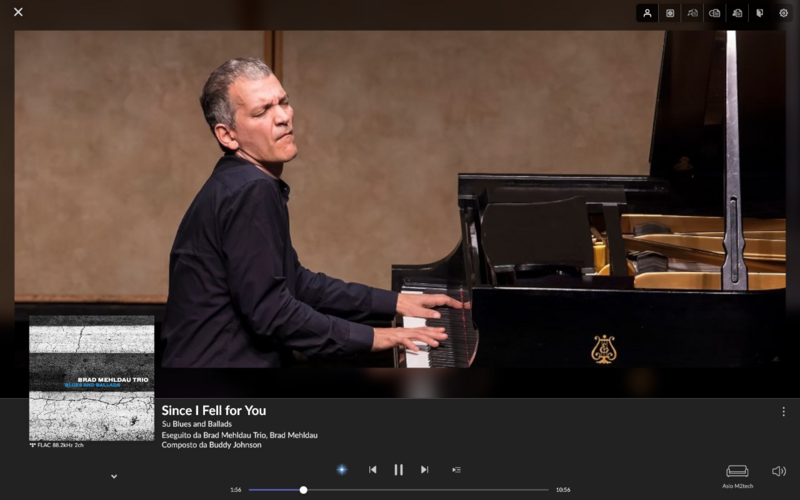800x500 pixels.
Task: Select the artist photo view icon
Action: point(647,13)
